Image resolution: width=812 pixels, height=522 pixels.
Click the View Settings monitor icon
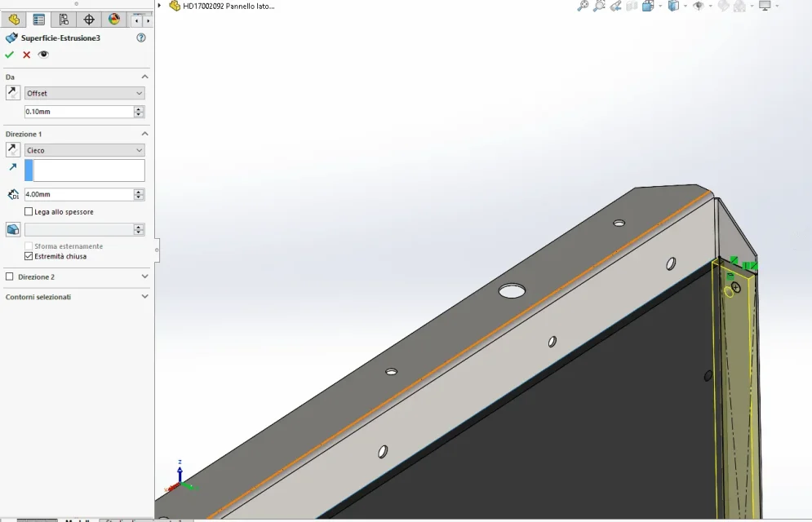[x=765, y=6]
